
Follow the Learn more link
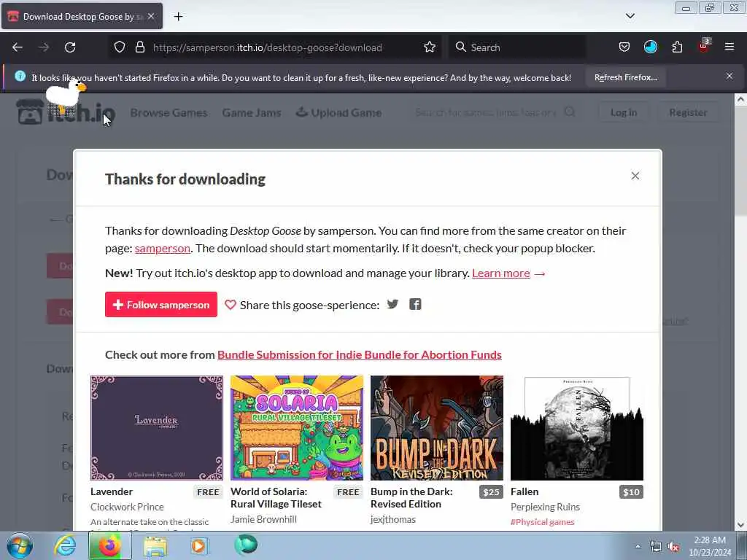(500, 273)
